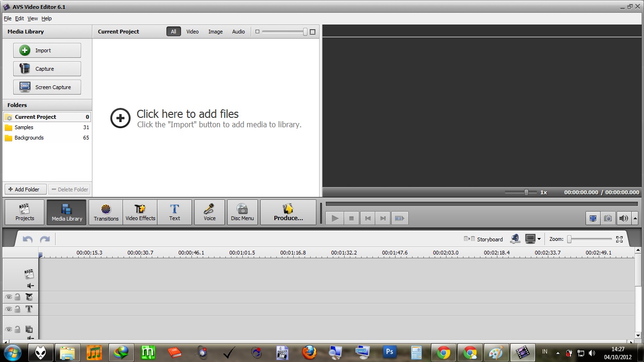Screen dimensions: 644x362
Task: Undo the last action
Action: [27, 239]
